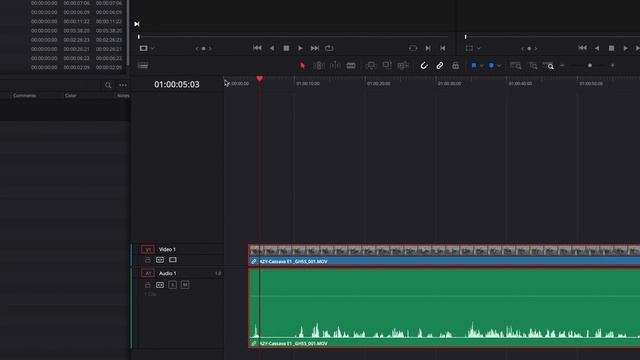Jump to first frame in timeline viewer

[x=582, y=48]
